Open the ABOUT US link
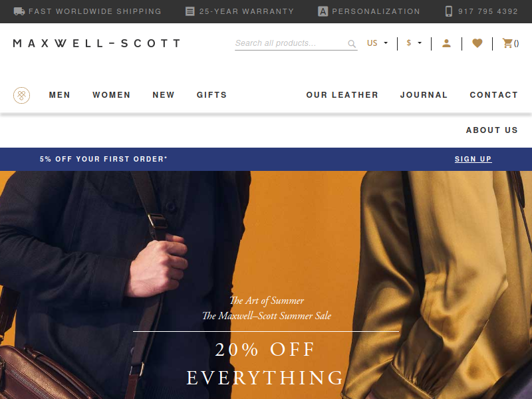The image size is (532, 399). click(x=492, y=130)
